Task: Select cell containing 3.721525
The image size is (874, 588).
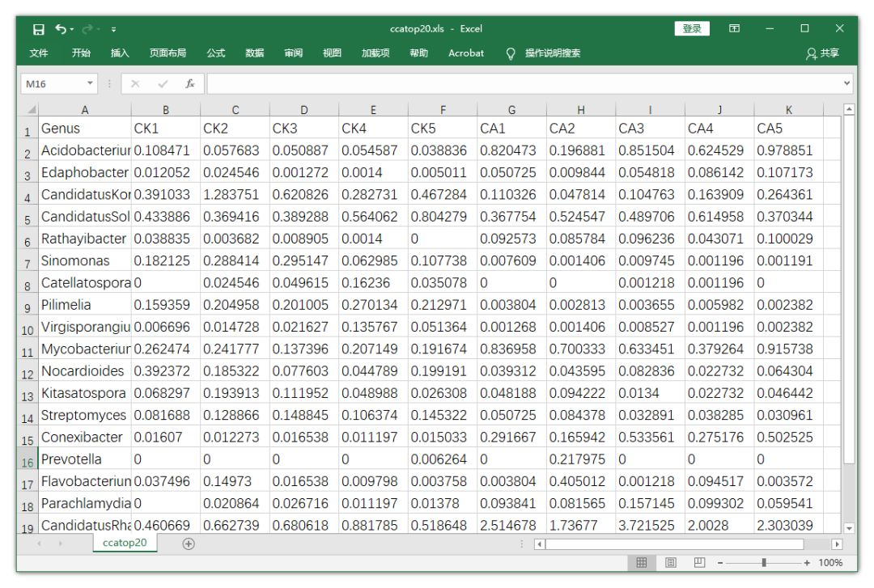Action: tap(650, 525)
